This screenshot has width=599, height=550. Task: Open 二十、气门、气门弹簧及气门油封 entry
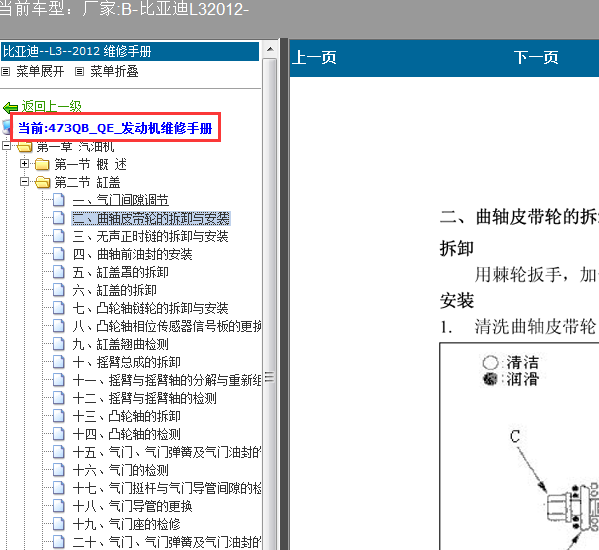coord(167,542)
